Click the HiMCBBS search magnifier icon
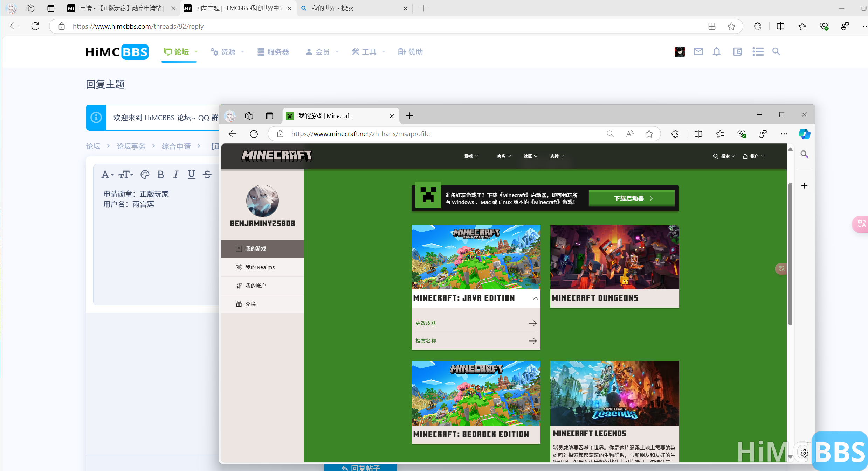 (x=776, y=52)
